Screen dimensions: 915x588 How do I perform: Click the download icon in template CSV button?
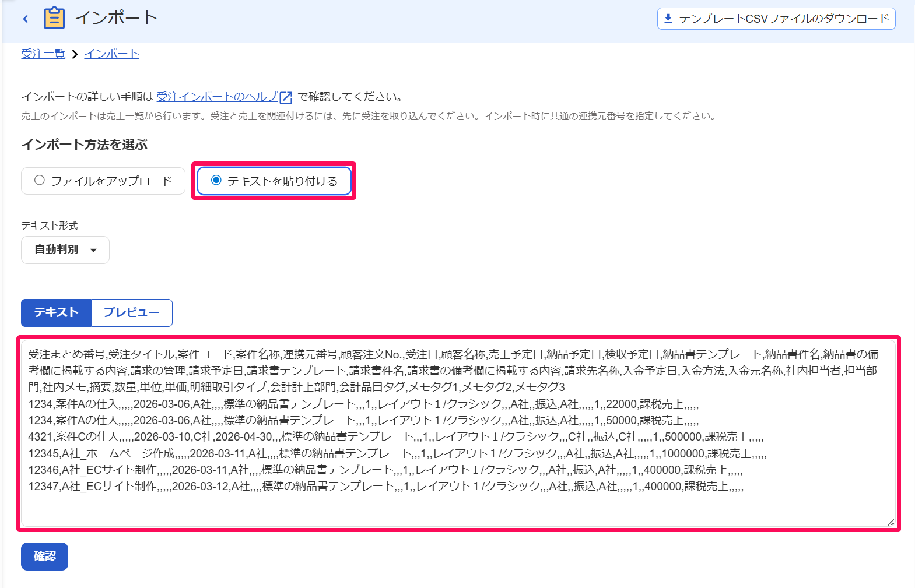click(668, 19)
